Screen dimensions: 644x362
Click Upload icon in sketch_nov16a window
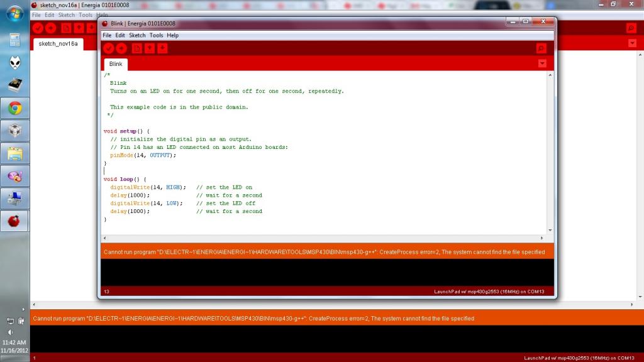[51, 28]
